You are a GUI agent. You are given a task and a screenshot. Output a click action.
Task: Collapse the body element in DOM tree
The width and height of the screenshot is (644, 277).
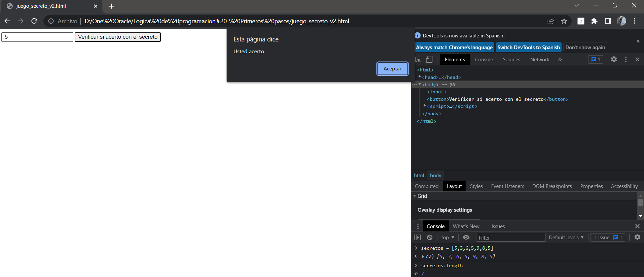(420, 84)
